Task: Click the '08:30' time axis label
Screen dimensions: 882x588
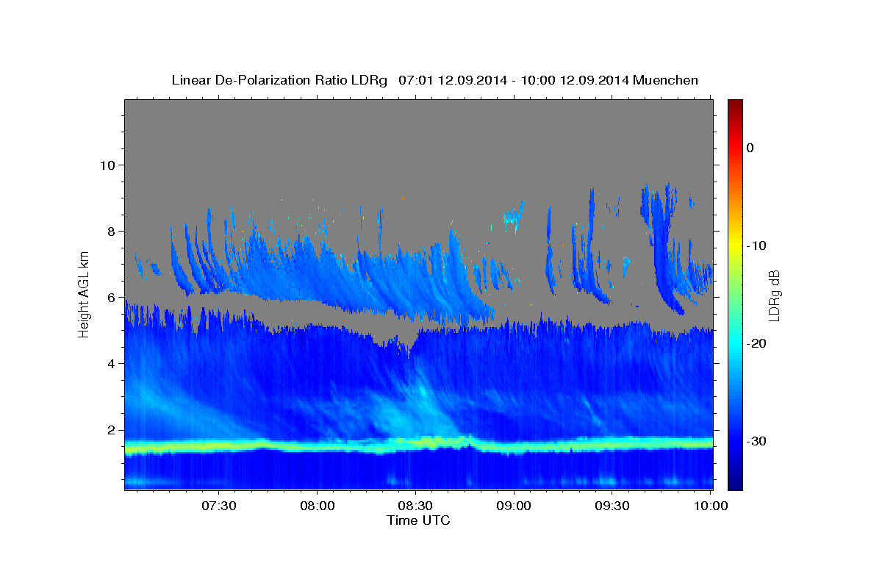Action: (415, 506)
